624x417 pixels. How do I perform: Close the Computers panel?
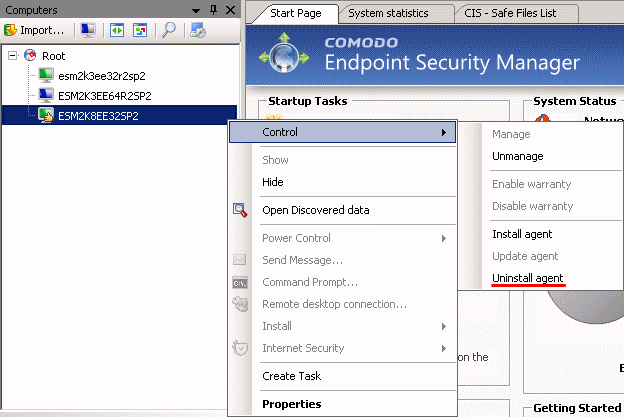point(230,10)
